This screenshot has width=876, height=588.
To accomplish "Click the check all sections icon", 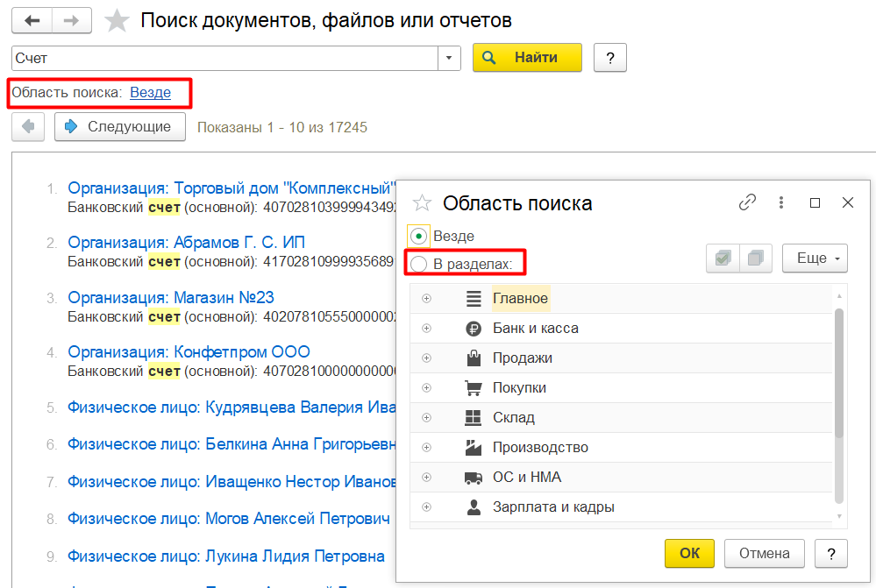I will point(723,259).
